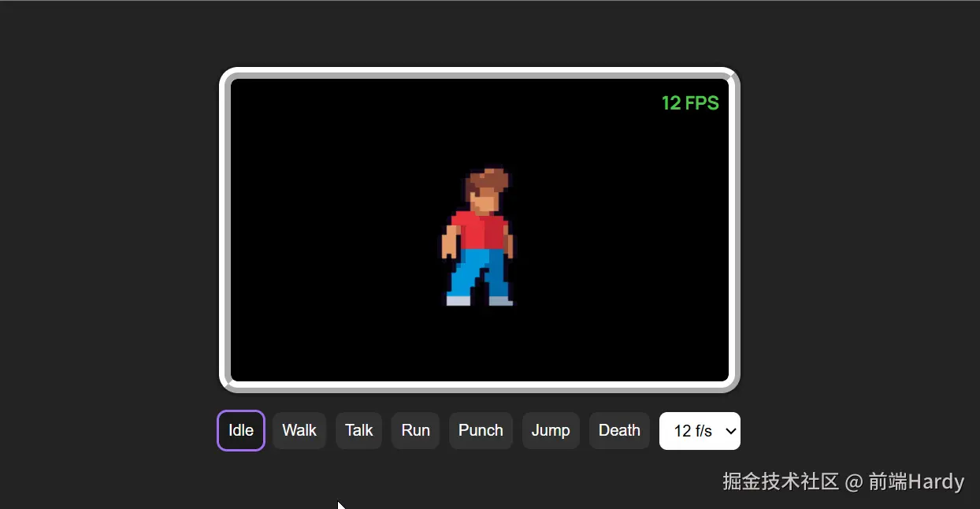
Task: Trigger the Punch animation
Action: point(481,430)
